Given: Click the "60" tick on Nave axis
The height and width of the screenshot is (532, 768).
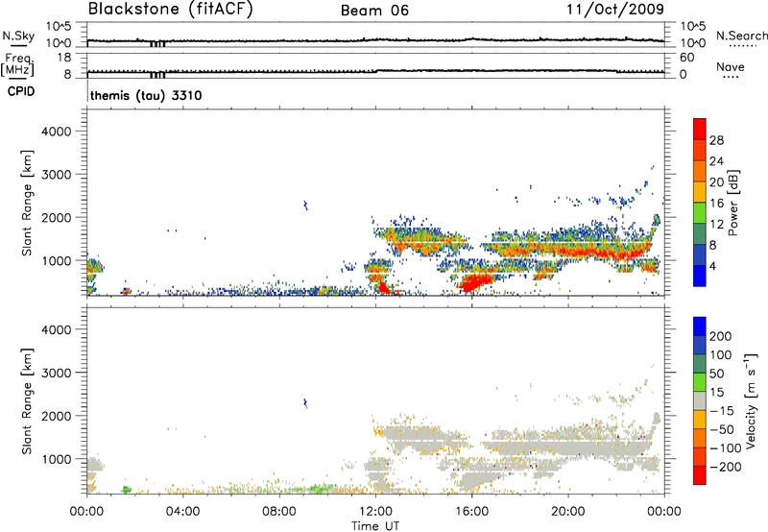Looking at the screenshot, I should click(x=687, y=58).
